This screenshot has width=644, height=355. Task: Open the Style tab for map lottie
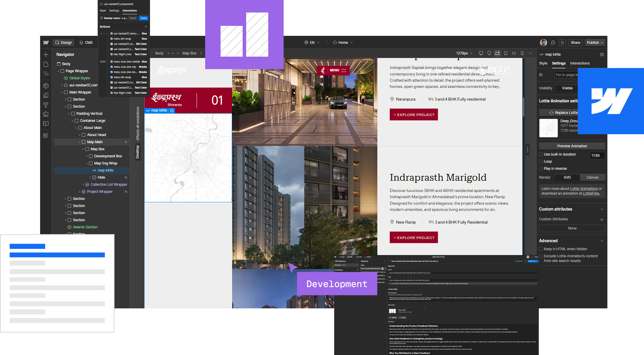[x=543, y=63]
